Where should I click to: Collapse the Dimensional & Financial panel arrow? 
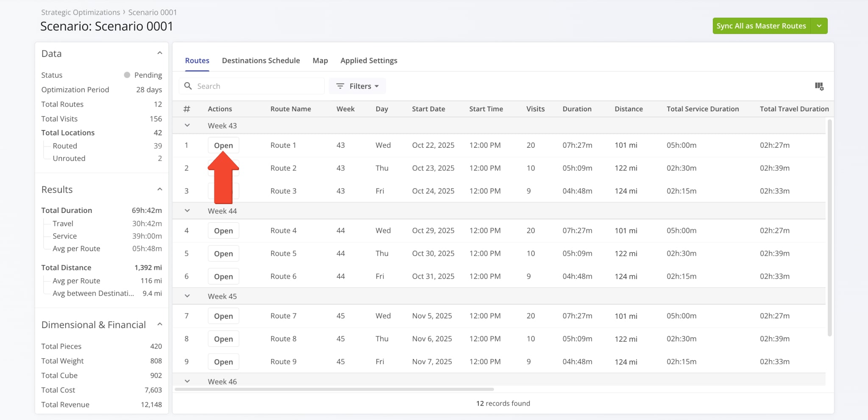(160, 323)
